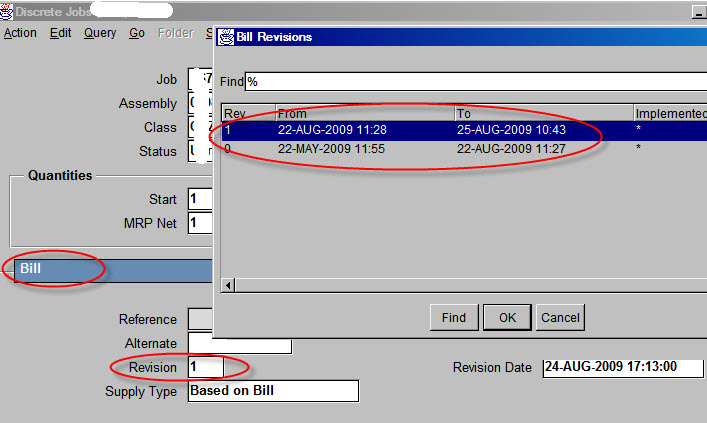
Task: Click the Supply Type field Based on Bill
Action: point(273,391)
